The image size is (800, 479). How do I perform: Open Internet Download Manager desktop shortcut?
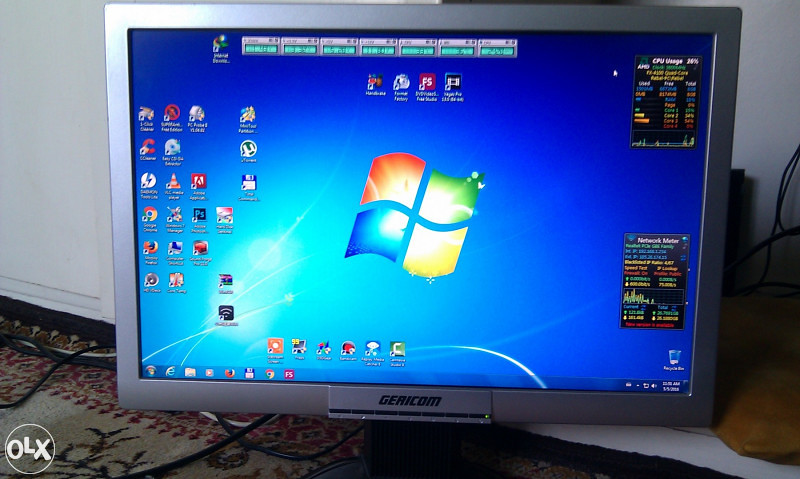(221, 49)
